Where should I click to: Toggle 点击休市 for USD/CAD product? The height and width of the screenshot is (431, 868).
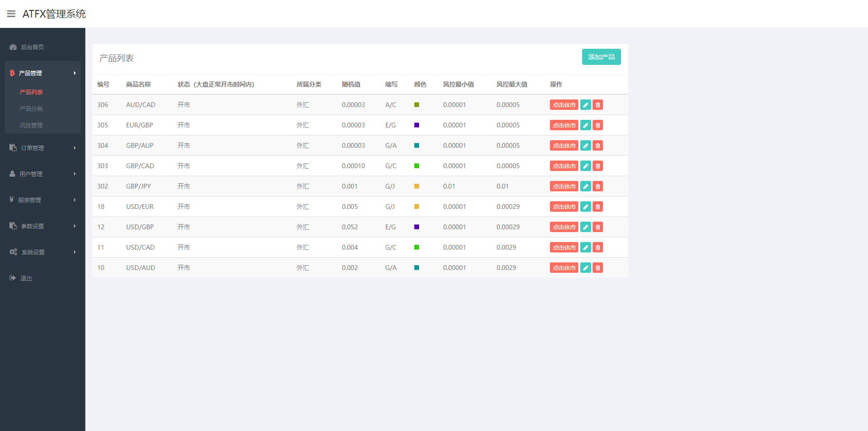[564, 247]
